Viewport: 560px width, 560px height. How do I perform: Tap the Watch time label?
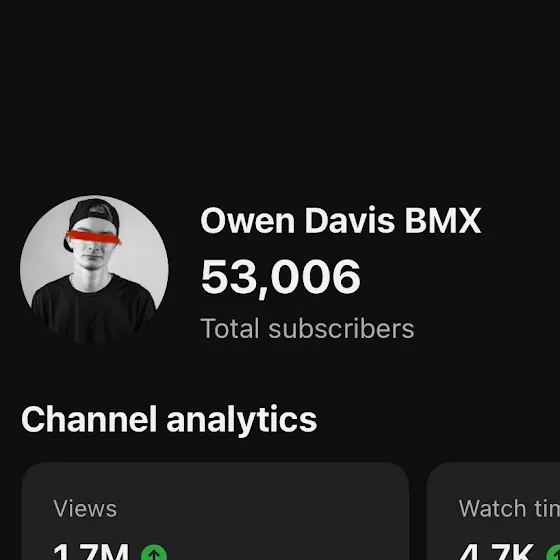click(x=509, y=509)
